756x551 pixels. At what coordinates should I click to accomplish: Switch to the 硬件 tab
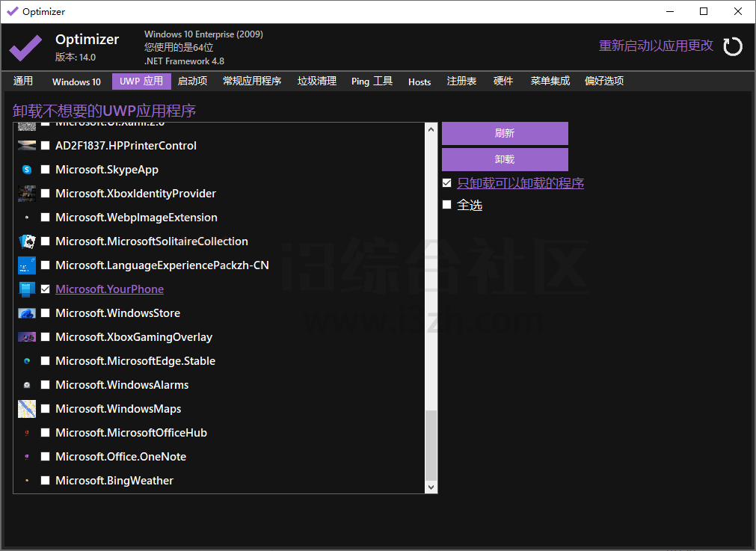(503, 81)
